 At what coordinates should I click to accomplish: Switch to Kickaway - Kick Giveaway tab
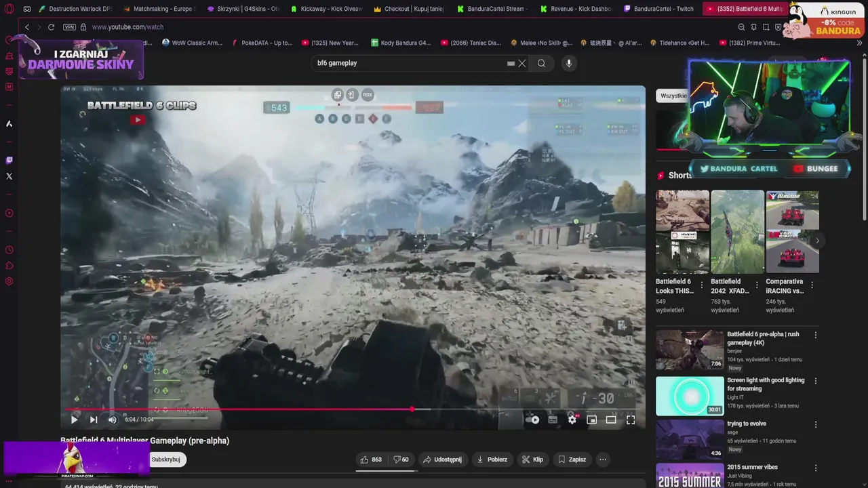[x=327, y=9]
